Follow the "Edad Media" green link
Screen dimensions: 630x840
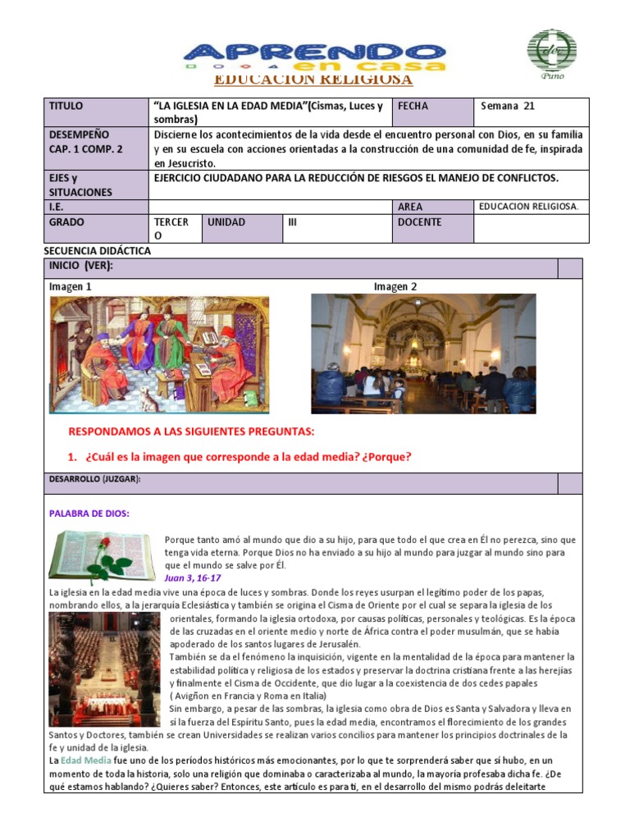[x=85, y=760]
